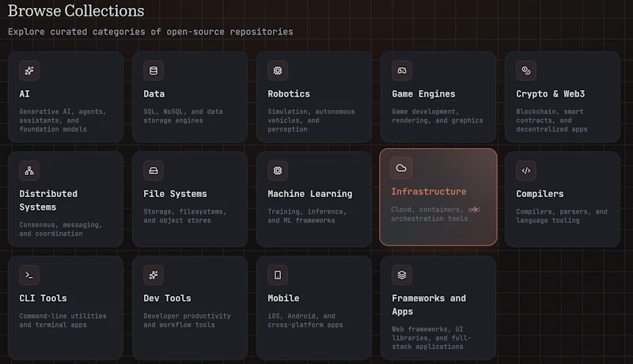Click 'Web frameworks, UI libraries' description
The image size is (633, 364).
tap(431, 338)
